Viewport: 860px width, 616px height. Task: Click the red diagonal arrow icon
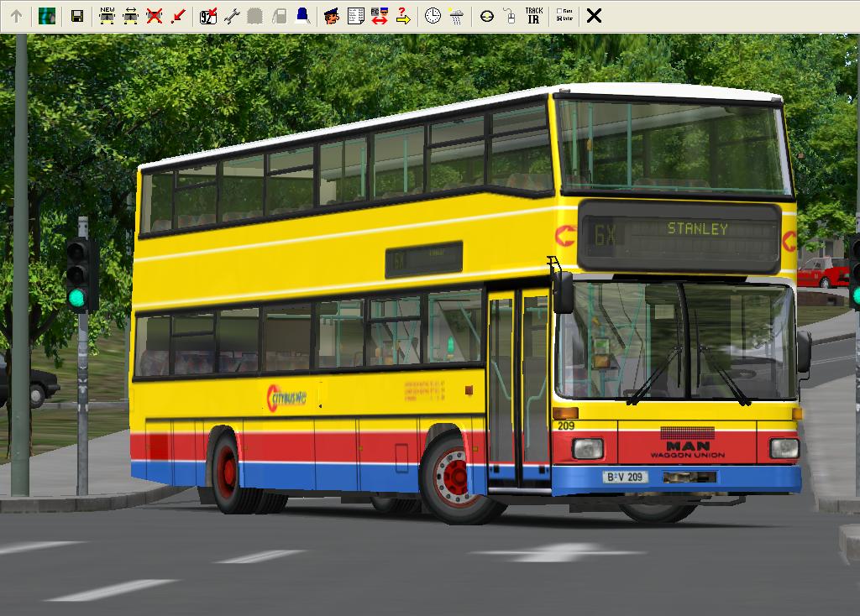(x=178, y=16)
